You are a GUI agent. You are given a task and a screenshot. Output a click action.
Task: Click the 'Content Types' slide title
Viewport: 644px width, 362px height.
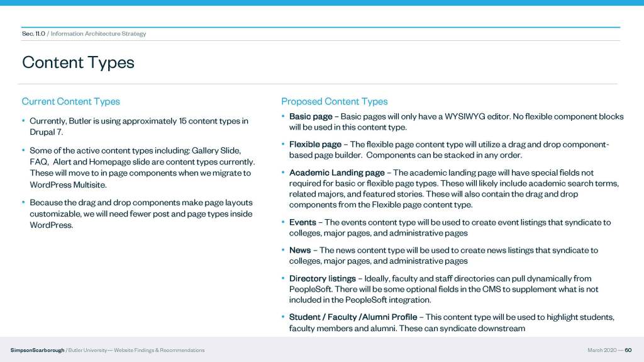pos(78,62)
